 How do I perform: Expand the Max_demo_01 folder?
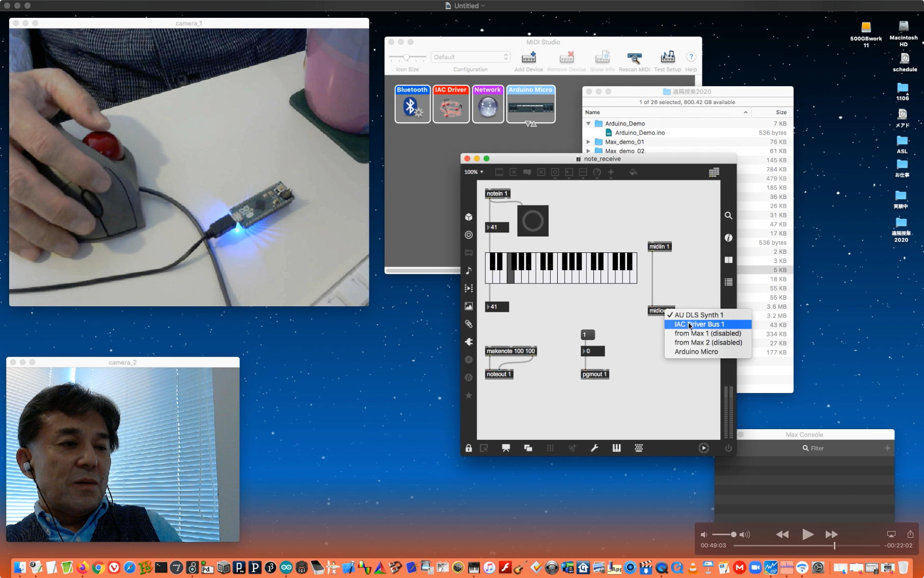coord(588,142)
